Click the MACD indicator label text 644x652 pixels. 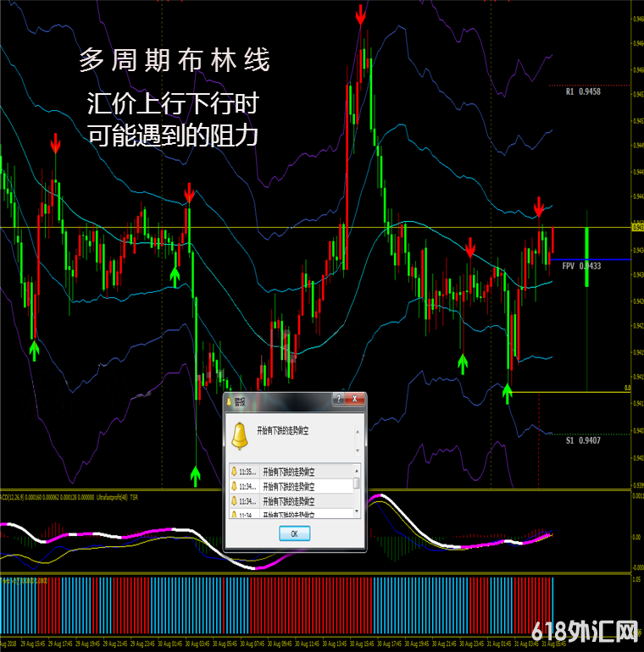click(x=24, y=496)
